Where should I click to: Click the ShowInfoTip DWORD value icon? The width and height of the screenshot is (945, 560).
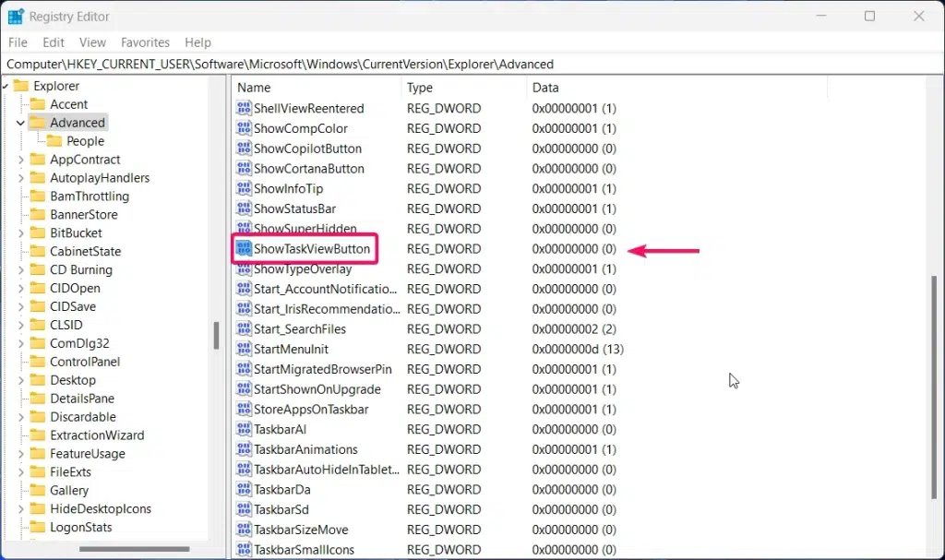coord(244,189)
